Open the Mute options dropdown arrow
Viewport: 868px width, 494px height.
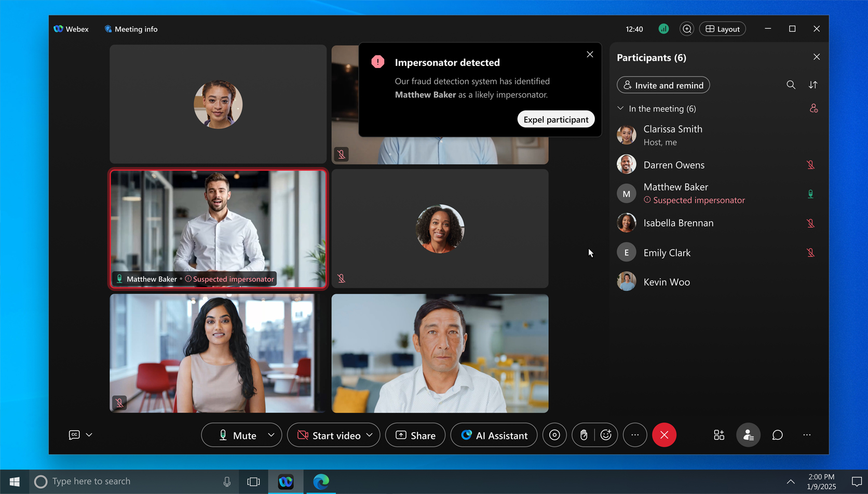pyautogui.click(x=271, y=435)
